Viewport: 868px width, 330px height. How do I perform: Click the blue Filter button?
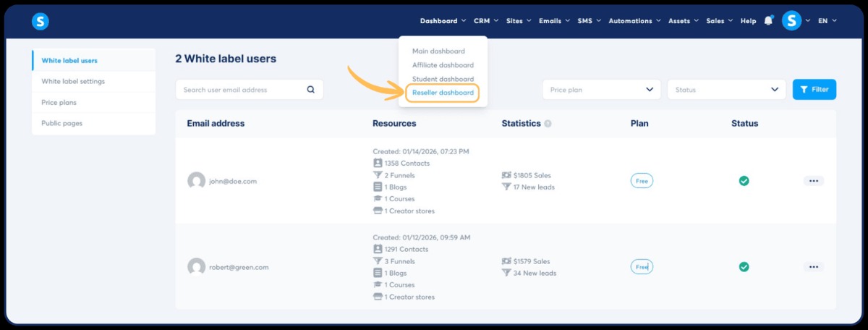tap(814, 90)
